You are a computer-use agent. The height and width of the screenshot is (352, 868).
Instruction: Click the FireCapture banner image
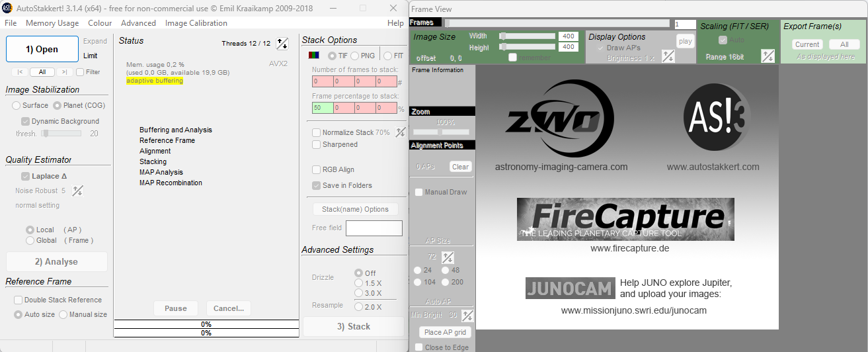[625, 219]
